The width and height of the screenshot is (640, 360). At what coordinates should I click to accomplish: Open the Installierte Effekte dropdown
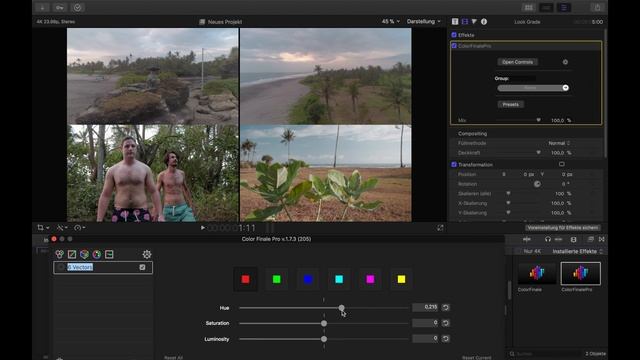pyautogui.click(x=578, y=251)
